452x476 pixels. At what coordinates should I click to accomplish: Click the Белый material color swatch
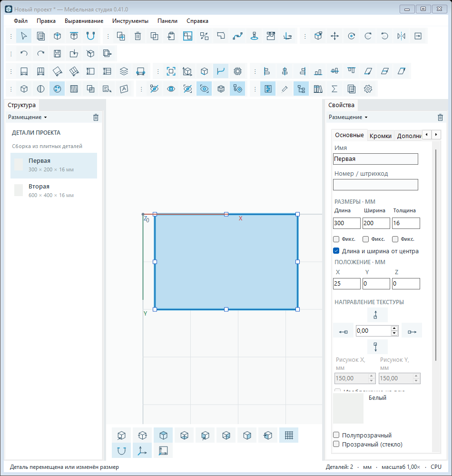click(348, 408)
